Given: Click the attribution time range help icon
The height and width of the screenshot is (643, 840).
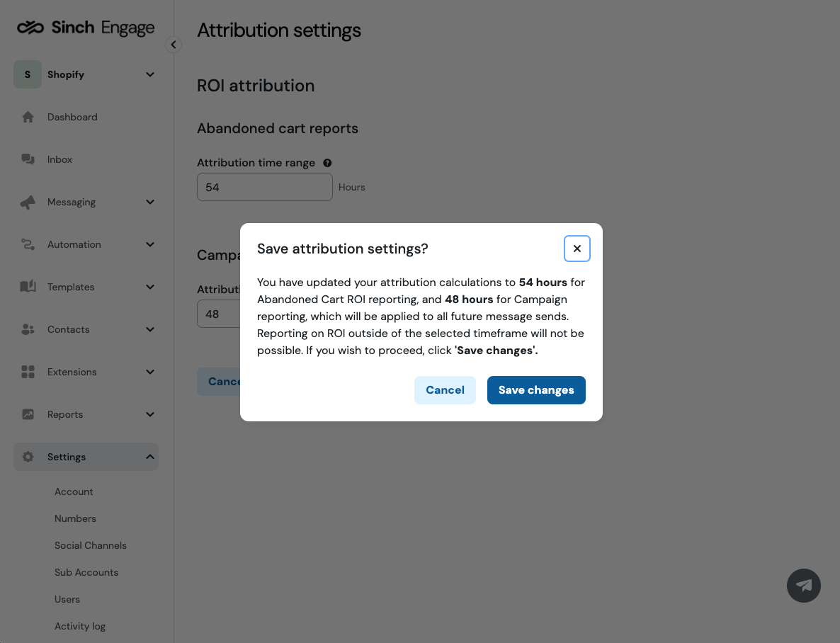Looking at the screenshot, I should click(x=327, y=163).
